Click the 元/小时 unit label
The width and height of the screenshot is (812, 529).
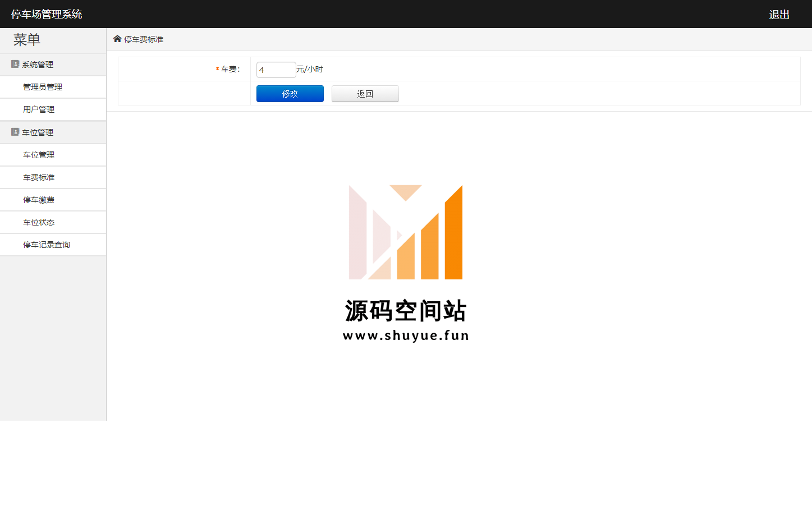point(310,69)
